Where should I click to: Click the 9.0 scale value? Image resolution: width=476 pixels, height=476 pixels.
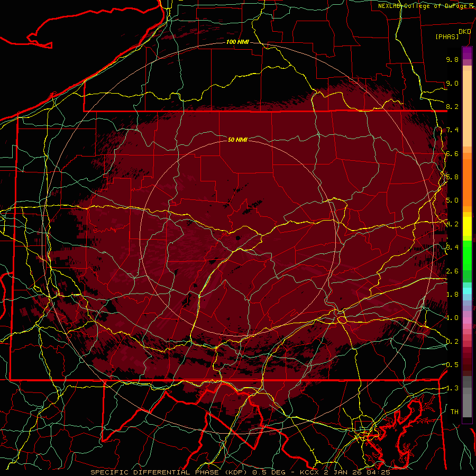tap(452, 83)
